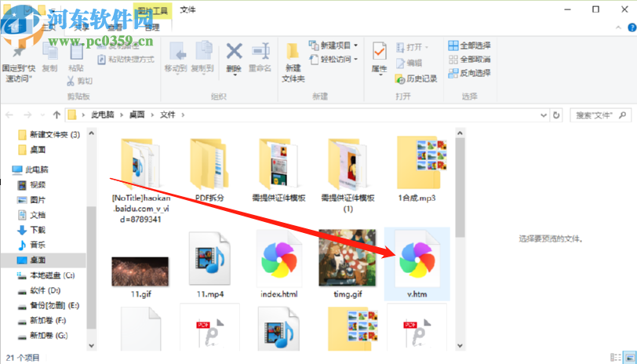
Task: Select 新加卷 (F:) drive
Action: pyautogui.click(x=42, y=321)
